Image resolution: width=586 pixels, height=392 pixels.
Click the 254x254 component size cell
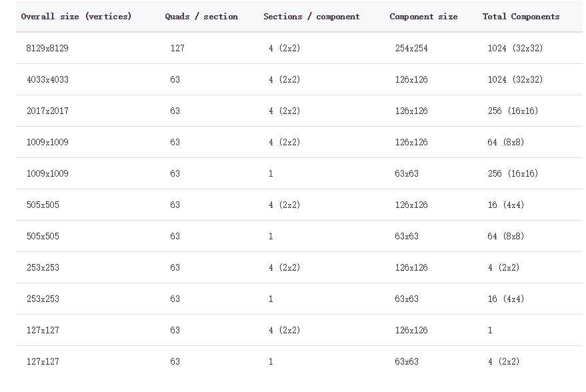pyautogui.click(x=411, y=48)
